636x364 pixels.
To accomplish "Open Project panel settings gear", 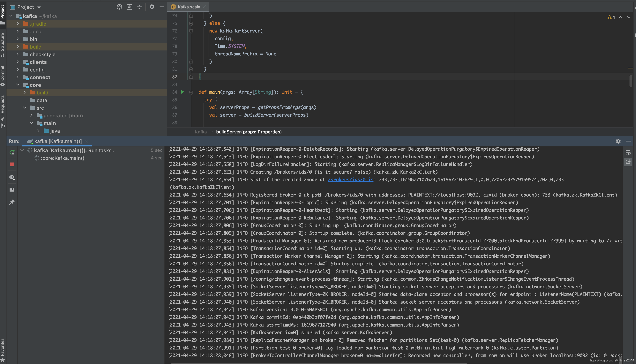I will coord(152,7).
